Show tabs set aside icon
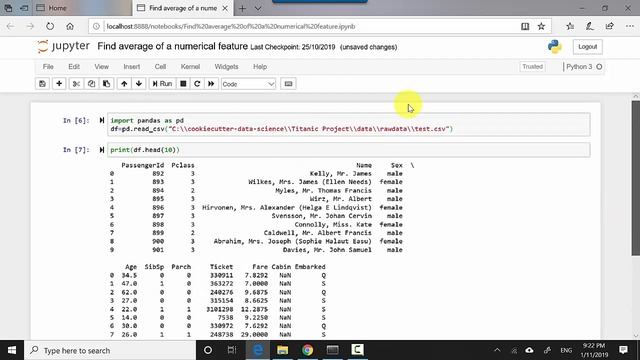 pyautogui.click(x=8, y=8)
